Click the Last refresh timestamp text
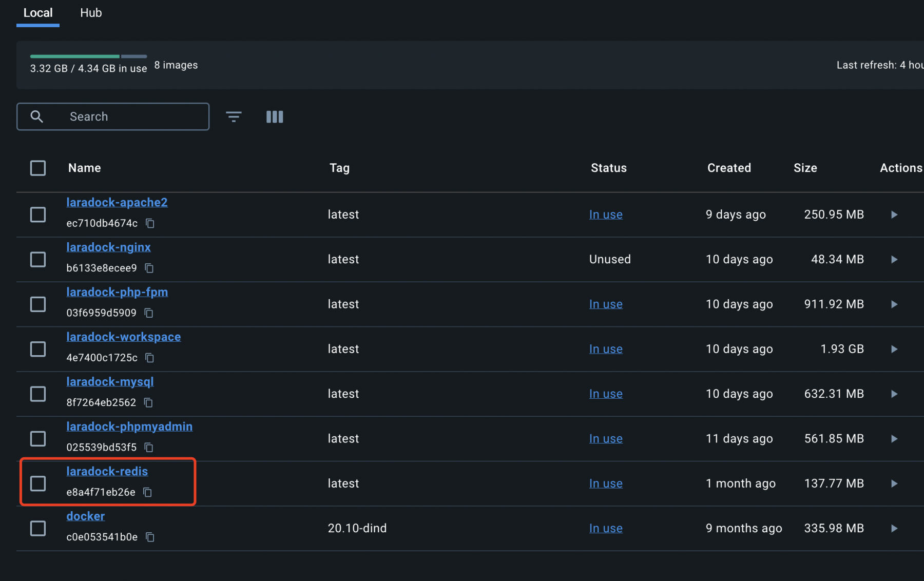This screenshot has height=581, width=924. [880, 65]
